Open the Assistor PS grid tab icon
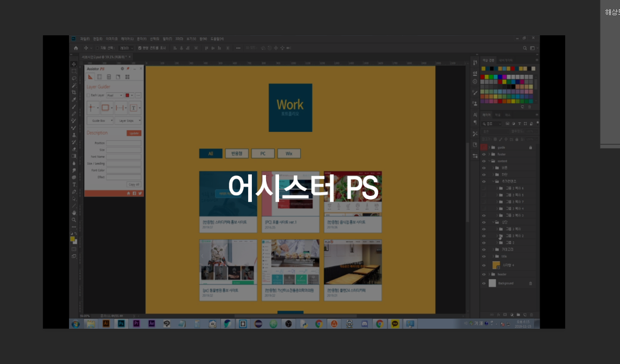The image size is (620, 364). (128, 77)
